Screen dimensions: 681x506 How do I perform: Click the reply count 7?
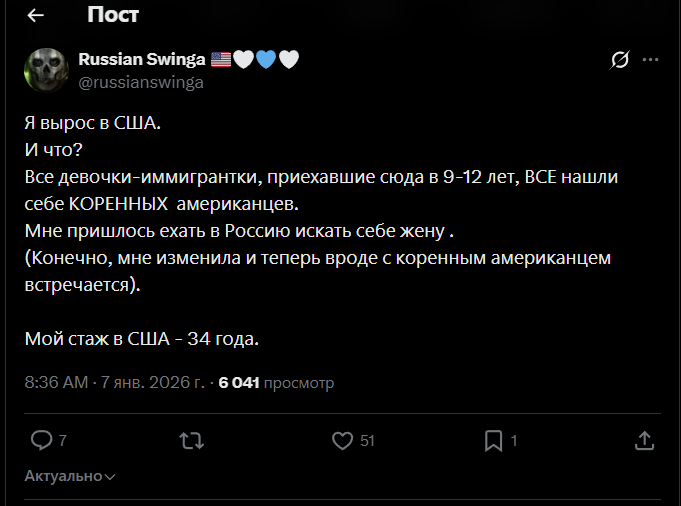[x=63, y=441]
